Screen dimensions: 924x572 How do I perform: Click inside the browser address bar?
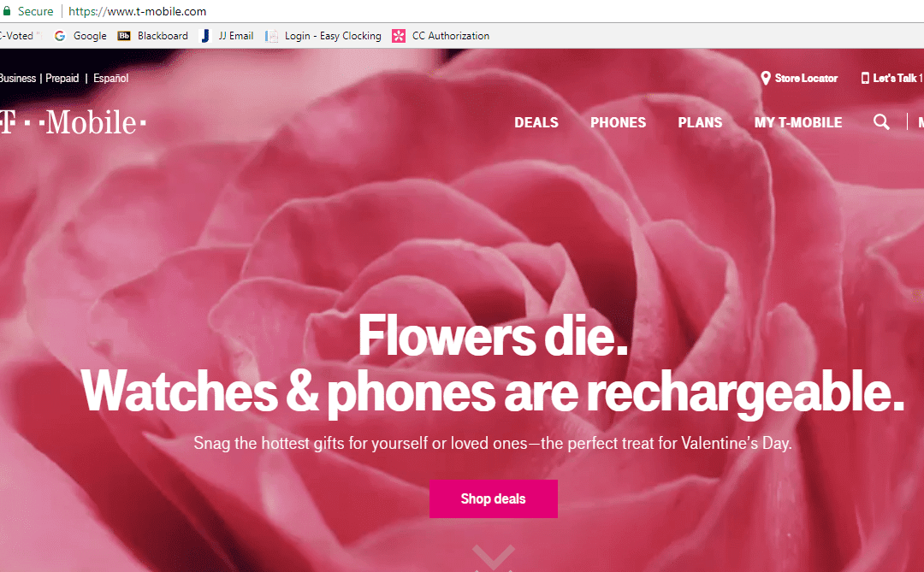(137, 11)
